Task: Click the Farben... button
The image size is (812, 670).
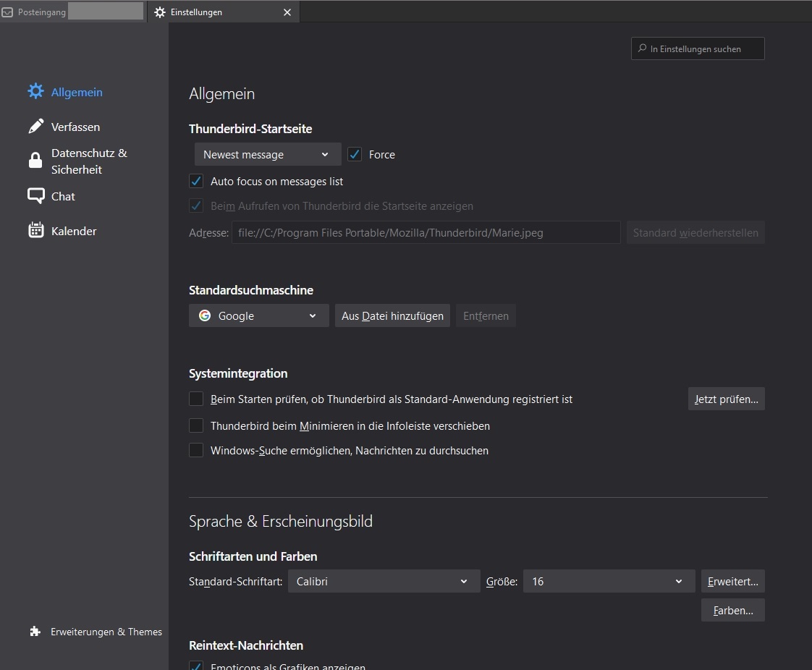Action: (732, 610)
